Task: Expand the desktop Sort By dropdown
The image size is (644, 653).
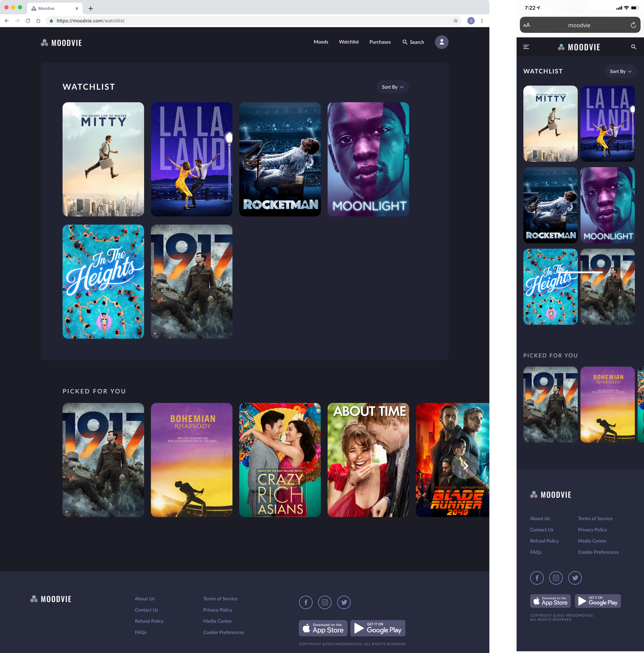Action: pos(393,87)
